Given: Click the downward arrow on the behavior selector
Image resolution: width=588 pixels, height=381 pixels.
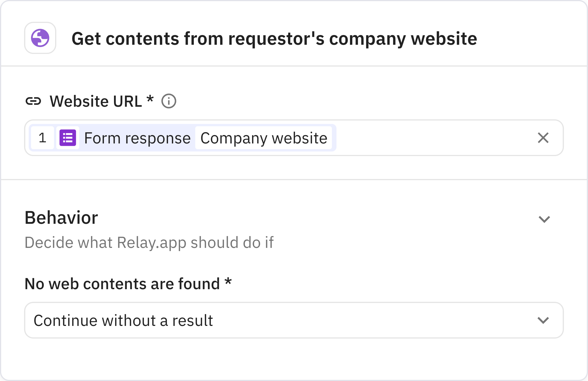Looking at the screenshot, I should coord(543,320).
